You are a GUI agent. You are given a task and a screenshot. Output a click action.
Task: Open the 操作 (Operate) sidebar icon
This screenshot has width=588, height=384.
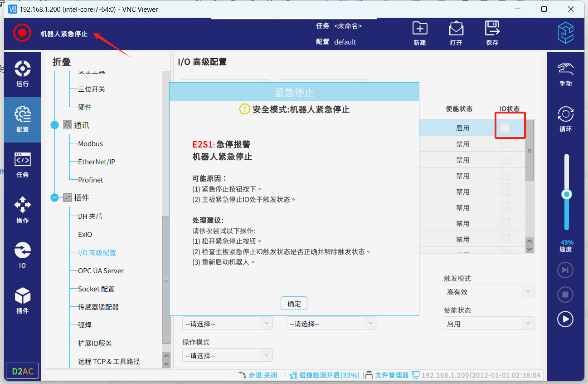(x=22, y=210)
